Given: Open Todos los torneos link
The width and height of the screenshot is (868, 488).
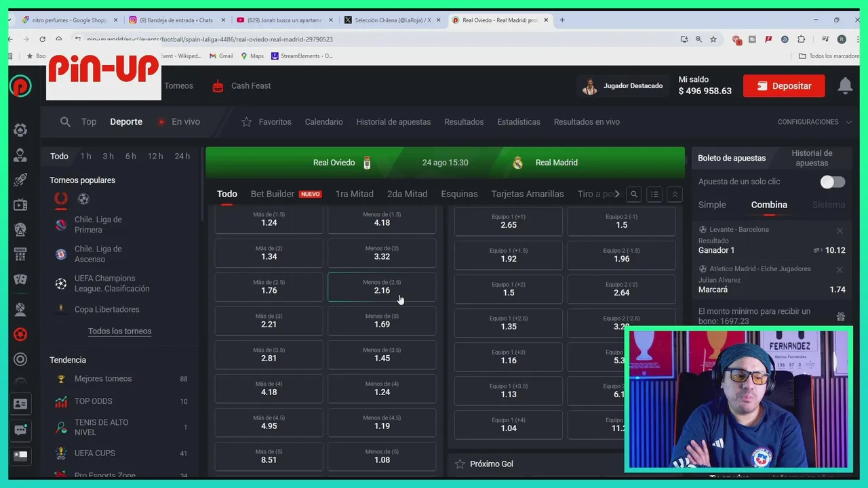Looking at the screenshot, I should click(x=119, y=331).
